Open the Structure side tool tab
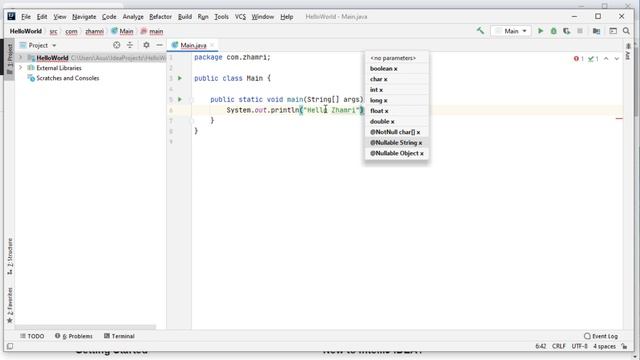Screen dimensions: 640x360 click(x=9, y=256)
